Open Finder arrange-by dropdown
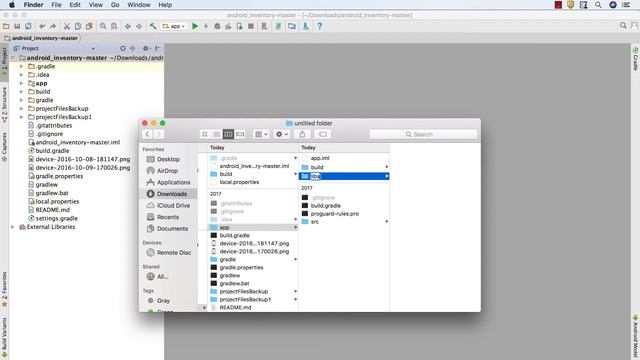 261,134
